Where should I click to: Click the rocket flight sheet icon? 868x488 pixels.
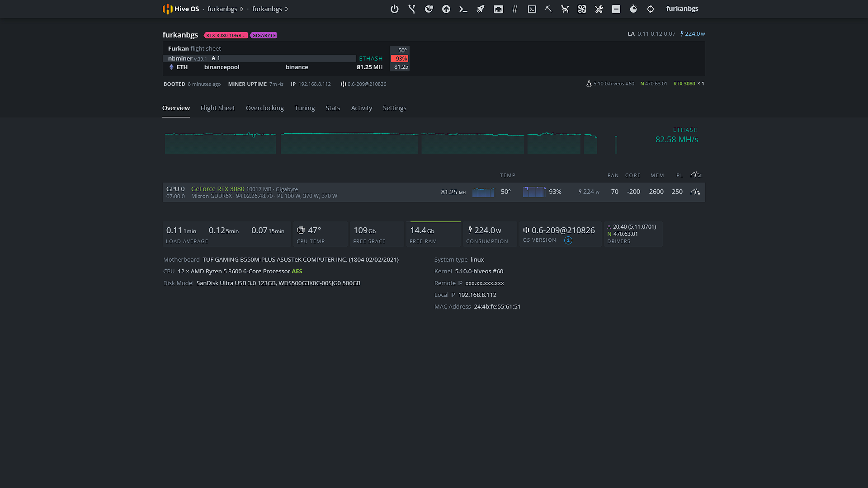tap(481, 9)
